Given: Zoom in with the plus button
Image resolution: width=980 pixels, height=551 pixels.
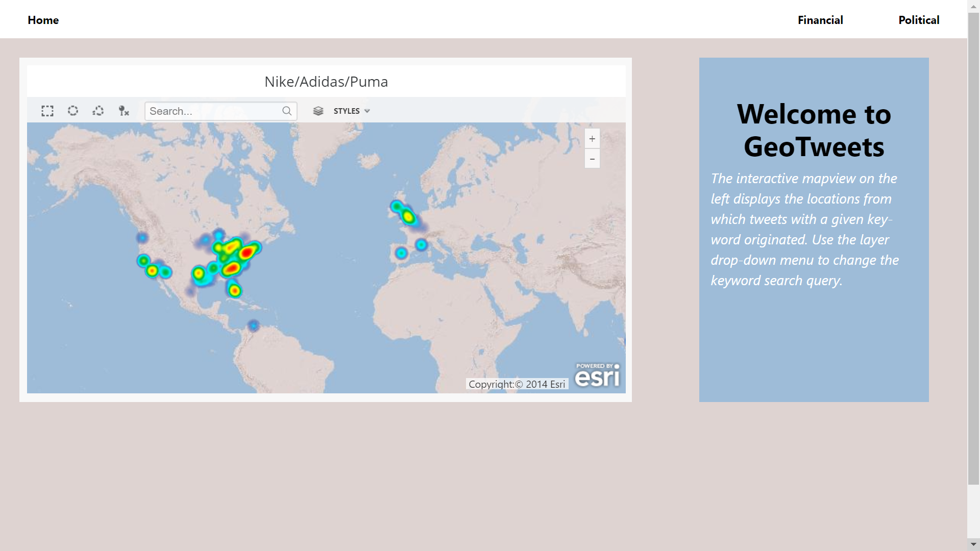Looking at the screenshot, I should tap(592, 139).
